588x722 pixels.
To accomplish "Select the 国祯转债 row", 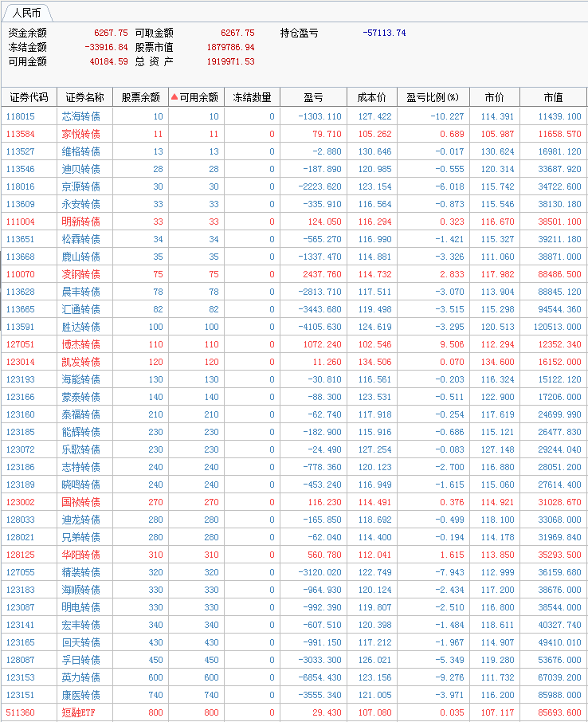I will coord(294,502).
